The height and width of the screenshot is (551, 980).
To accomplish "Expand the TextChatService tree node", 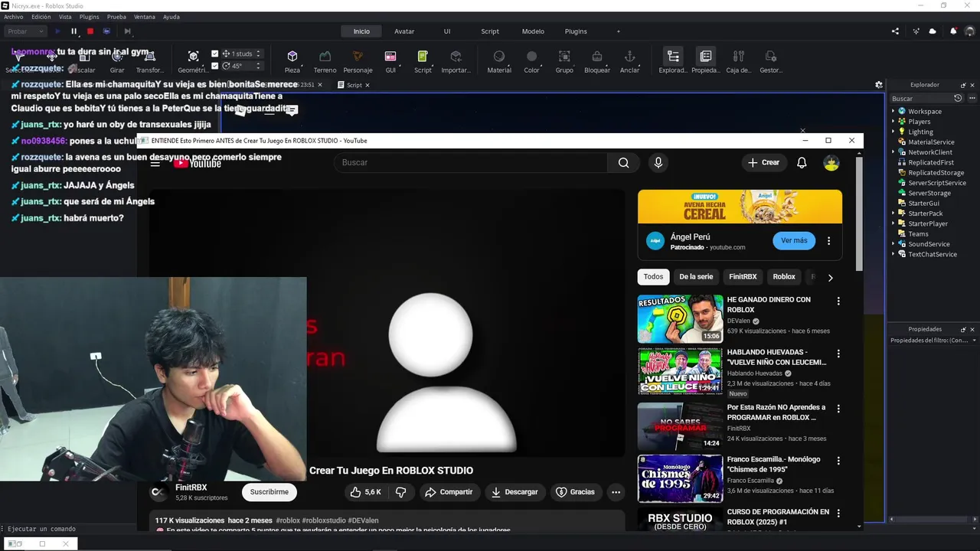I will 893,254.
